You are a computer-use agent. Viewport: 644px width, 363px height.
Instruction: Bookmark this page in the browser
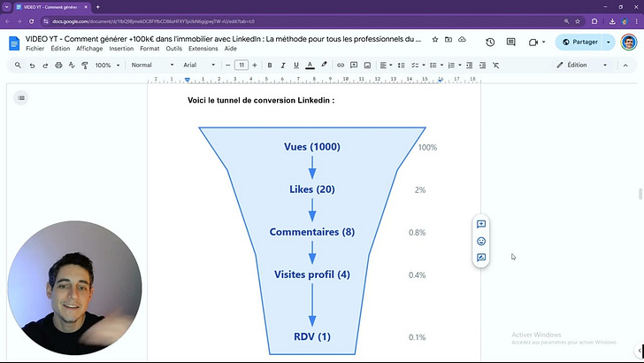coord(578,21)
